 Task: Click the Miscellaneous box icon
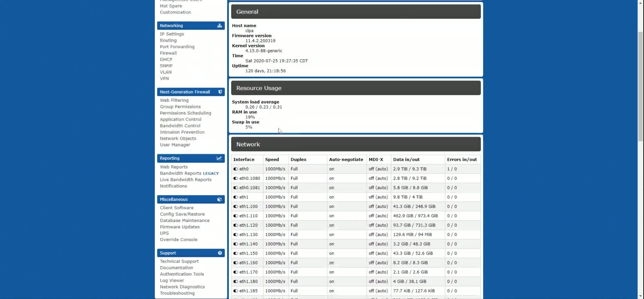click(219, 199)
